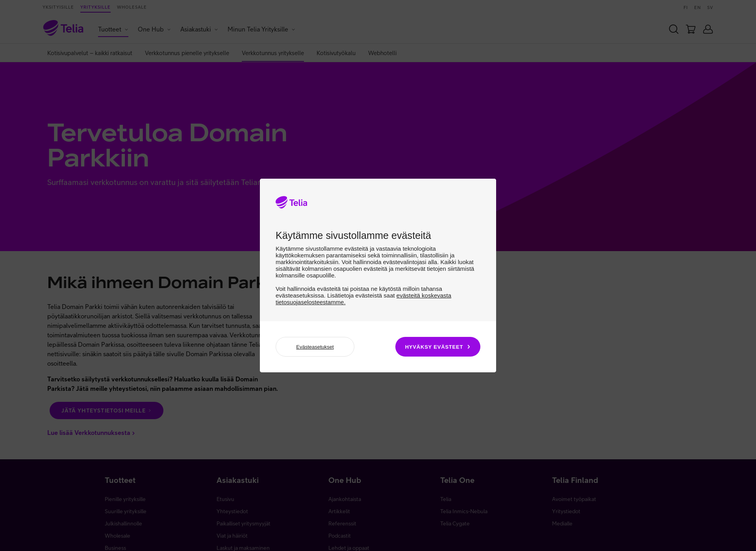The image size is (756, 551).
Task: Click Hyväksy evästeet accept button
Action: (x=438, y=346)
